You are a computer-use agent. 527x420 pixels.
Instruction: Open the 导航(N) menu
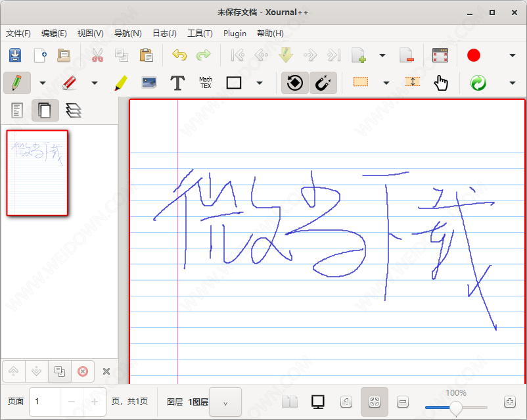click(128, 34)
